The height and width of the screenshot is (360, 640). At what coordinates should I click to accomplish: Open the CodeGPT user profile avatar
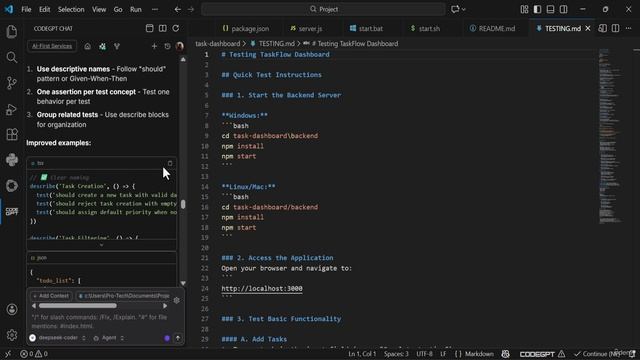tap(180, 47)
